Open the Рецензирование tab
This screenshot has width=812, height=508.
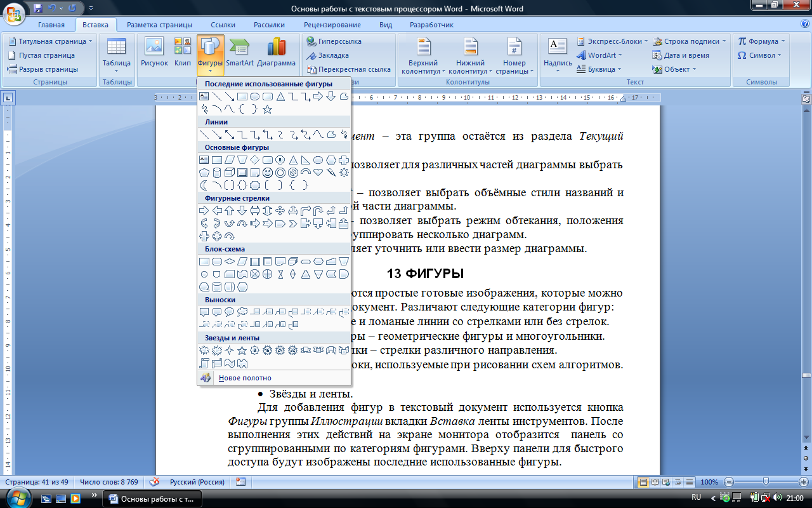(332, 25)
